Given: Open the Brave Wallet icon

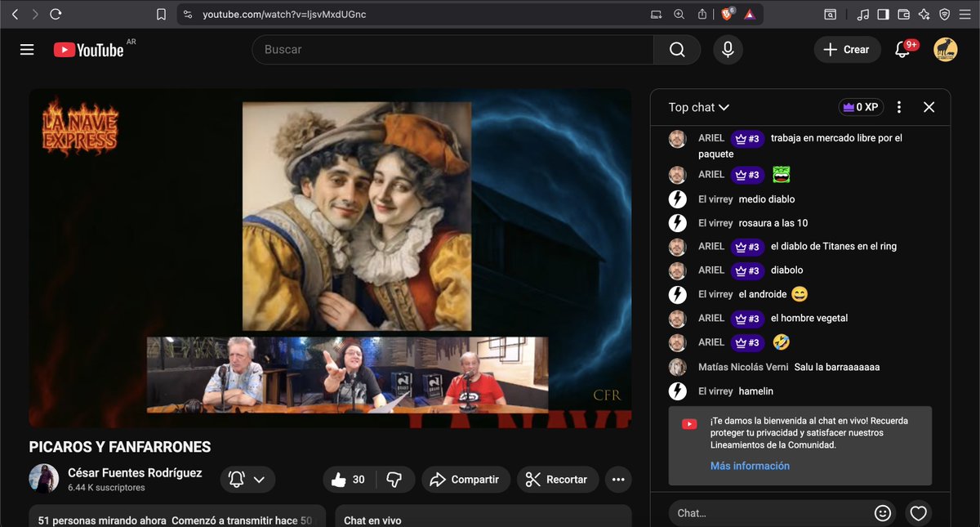Looking at the screenshot, I should pyautogui.click(x=904, y=14).
